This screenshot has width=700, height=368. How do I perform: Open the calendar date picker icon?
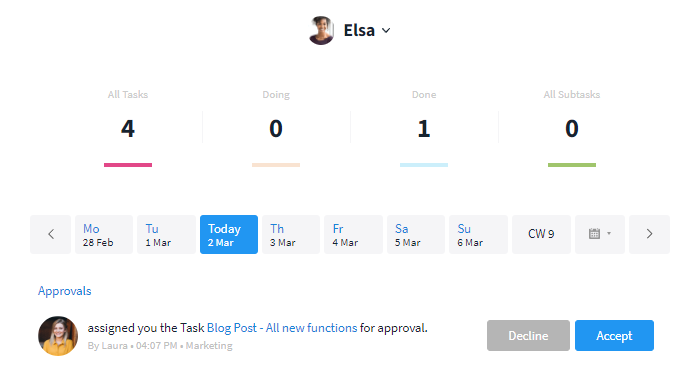[x=594, y=234]
